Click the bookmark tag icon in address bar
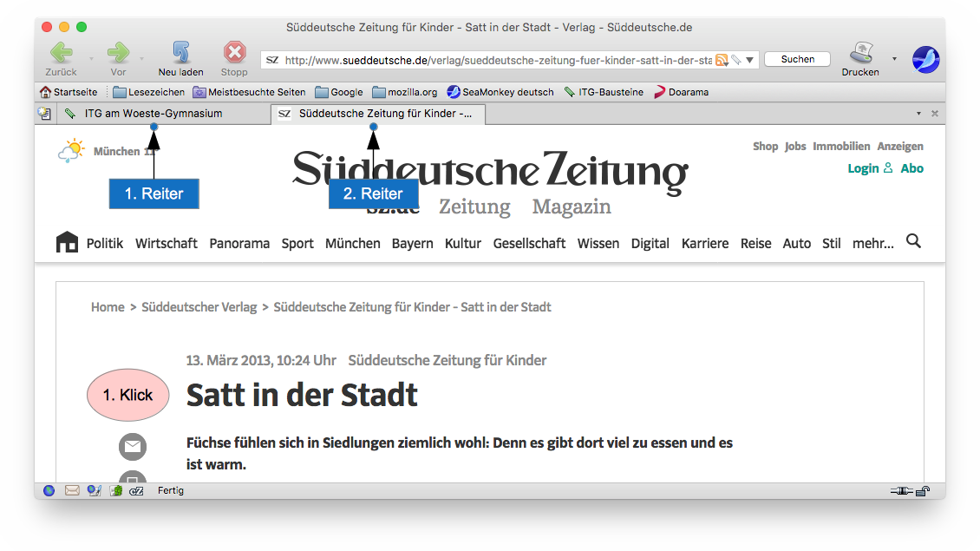The height and width of the screenshot is (551, 980). 736,60
